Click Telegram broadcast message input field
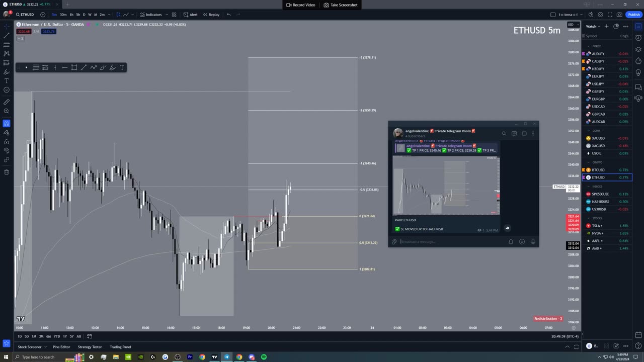This screenshot has height=362, width=644. (453, 242)
